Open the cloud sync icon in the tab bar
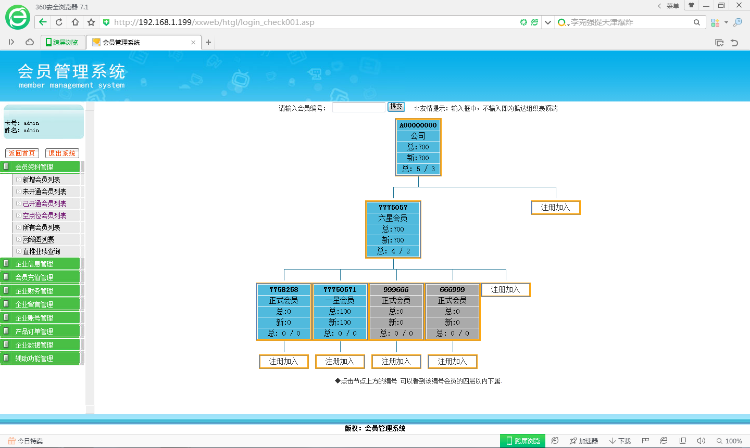Screen dimensions: 750x448 point(28,42)
